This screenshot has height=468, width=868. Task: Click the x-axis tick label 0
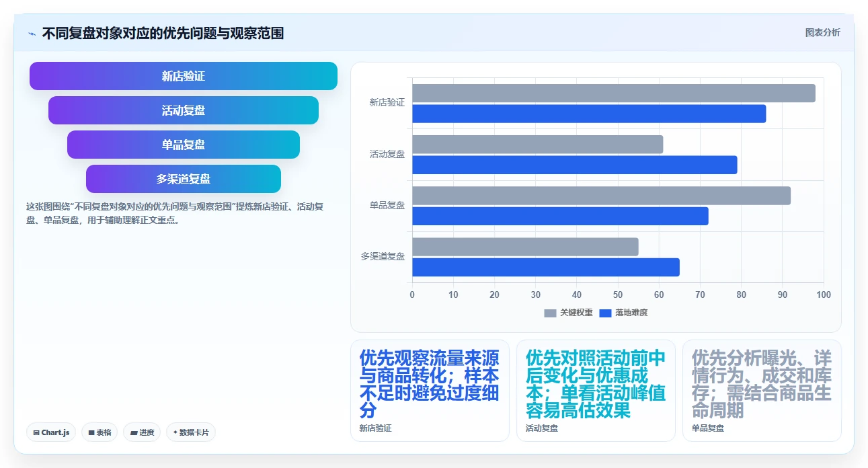pyautogui.click(x=412, y=295)
